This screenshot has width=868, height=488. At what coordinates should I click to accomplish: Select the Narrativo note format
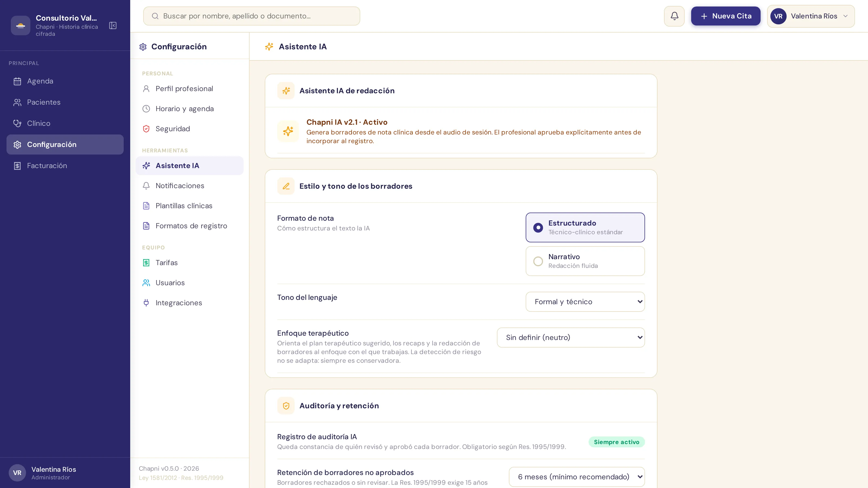pyautogui.click(x=585, y=261)
